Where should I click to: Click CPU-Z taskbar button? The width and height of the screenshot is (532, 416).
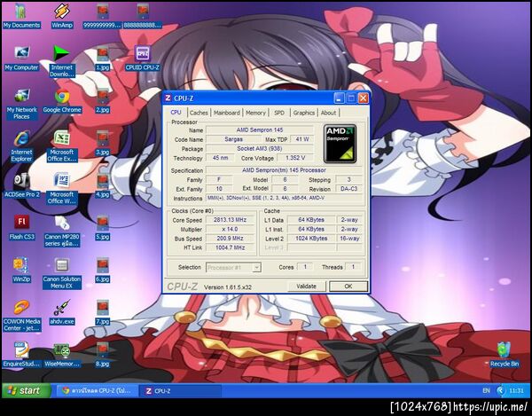(181, 391)
